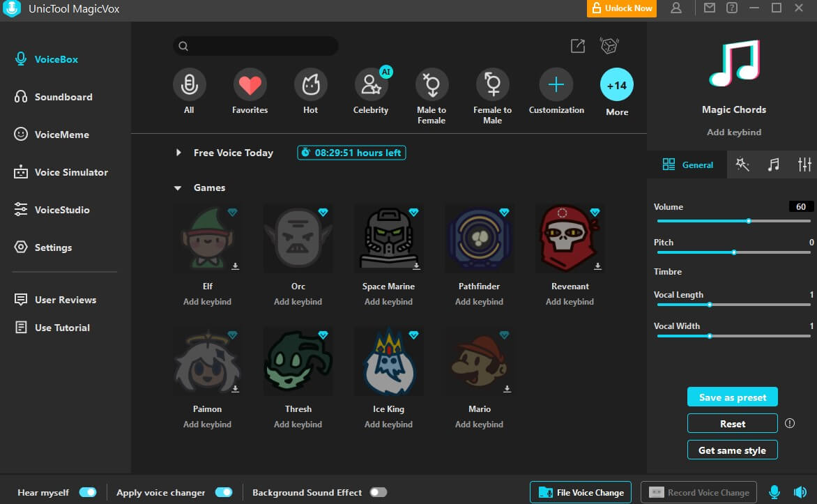Choose Male to Female category
The height and width of the screenshot is (504, 817).
(432, 84)
